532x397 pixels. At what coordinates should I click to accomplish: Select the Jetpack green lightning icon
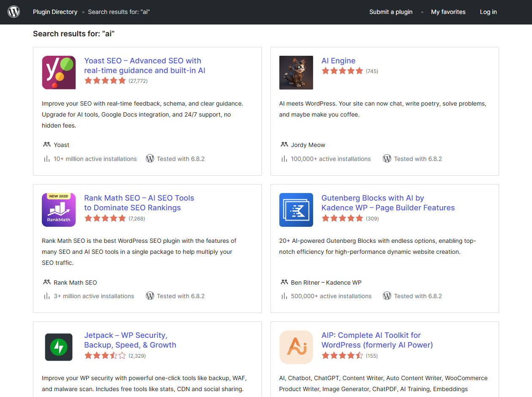tap(59, 347)
